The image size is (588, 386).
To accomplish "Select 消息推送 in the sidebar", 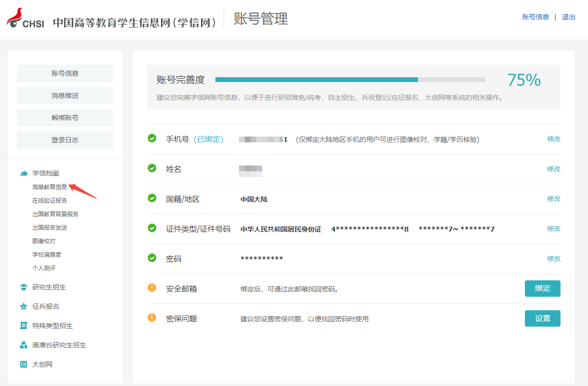I will (65, 96).
